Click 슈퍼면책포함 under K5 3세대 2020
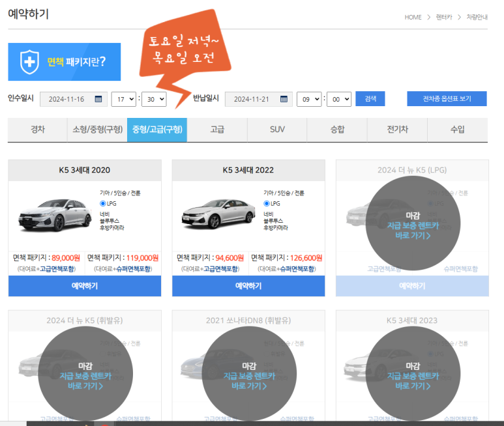Image resolution: width=504 pixels, height=426 pixels. coord(134,269)
